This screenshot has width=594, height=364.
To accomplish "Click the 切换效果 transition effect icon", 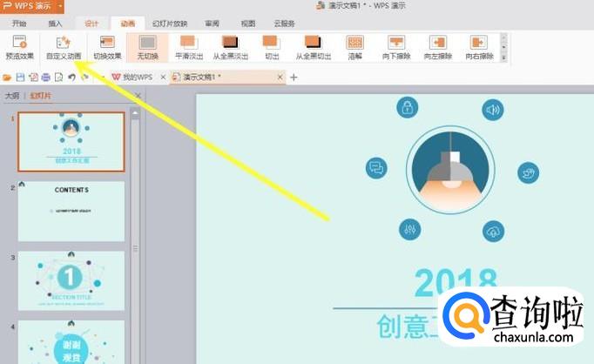I will tap(107, 42).
